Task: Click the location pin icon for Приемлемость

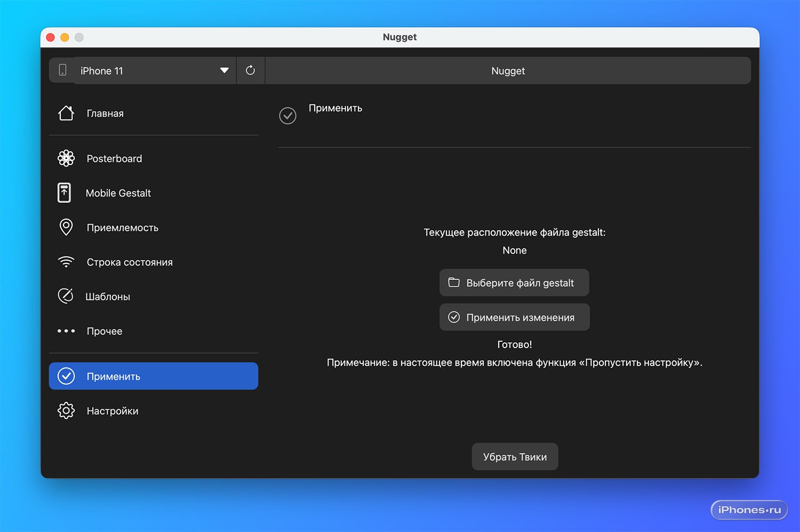Action: (x=66, y=228)
